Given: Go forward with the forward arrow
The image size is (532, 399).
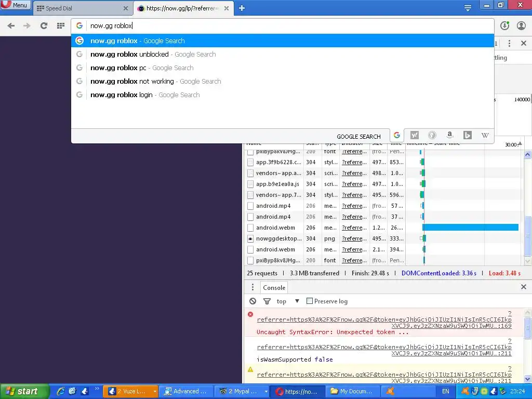Looking at the screenshot, I should 27,25.
